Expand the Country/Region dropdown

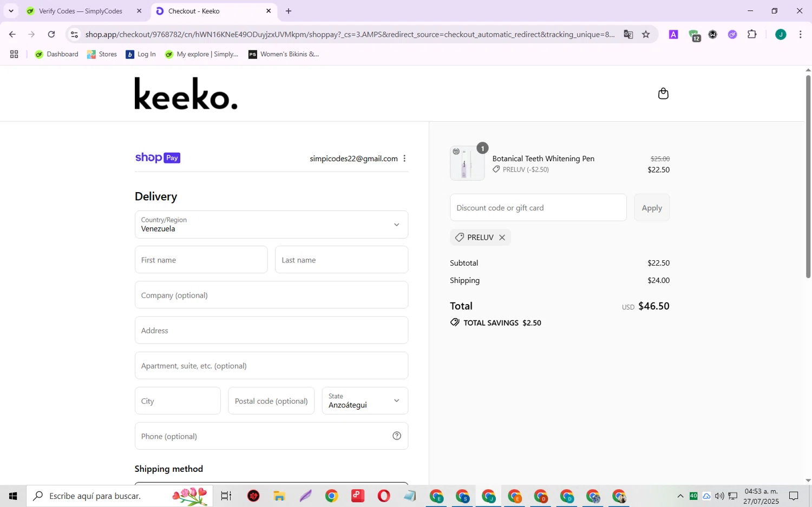[x=271, y=225]
